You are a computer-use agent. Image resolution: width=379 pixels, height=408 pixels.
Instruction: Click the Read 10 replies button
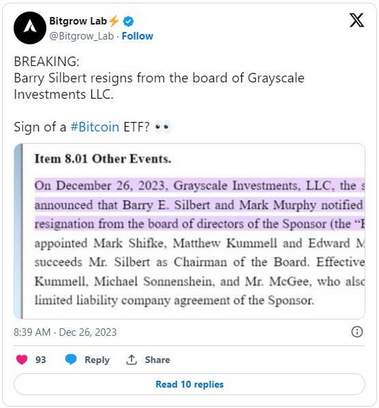189,384
